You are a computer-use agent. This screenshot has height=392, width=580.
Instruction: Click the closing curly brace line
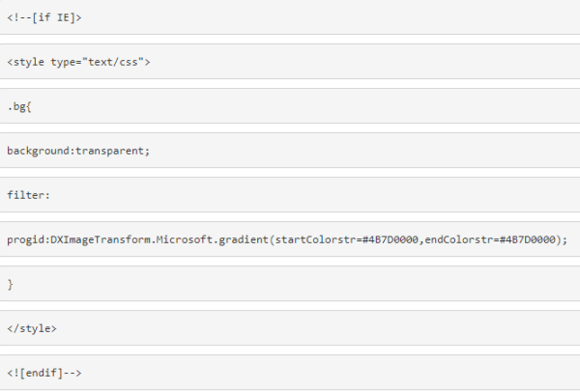(11, 284)
